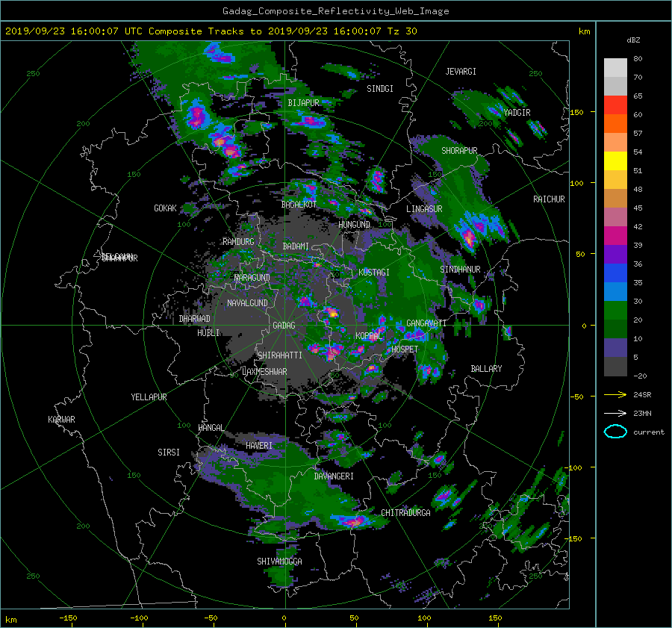Click the 'current' legend label
Image resolution: width=672 pixels, height=628 pixels.
pos(648,432)
